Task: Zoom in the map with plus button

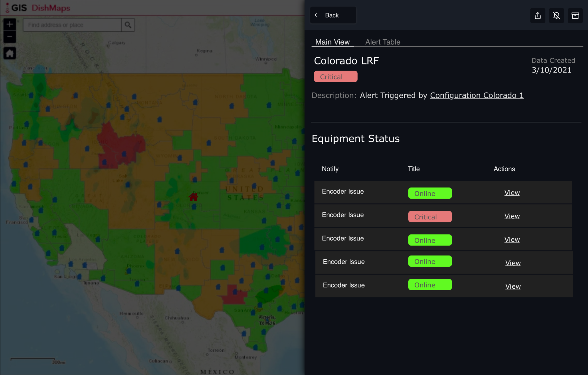Action: (x=9, y=24)
